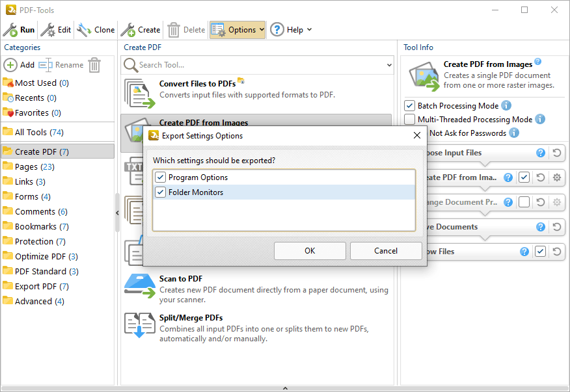Viewport: 570px width, 392px height.
Task: Close Export Settings Options dialog
Action: [x=417, y=135]
